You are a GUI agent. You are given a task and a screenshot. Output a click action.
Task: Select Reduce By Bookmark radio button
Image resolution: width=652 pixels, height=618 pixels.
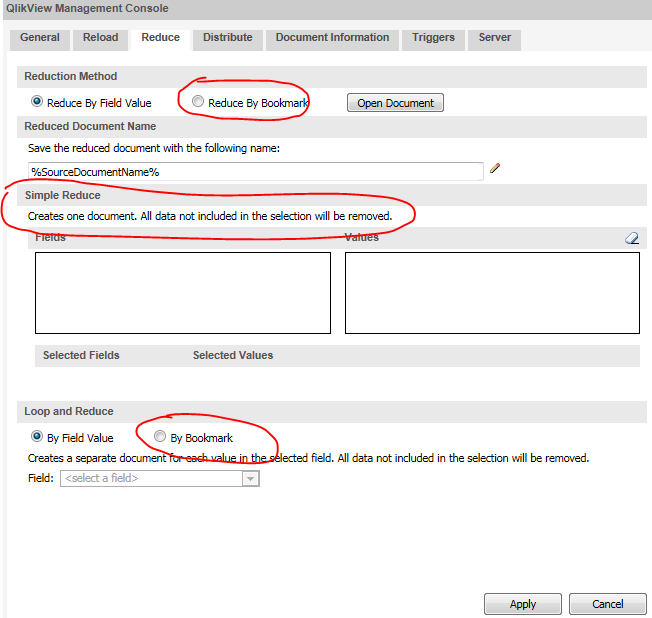click(198, 101)
